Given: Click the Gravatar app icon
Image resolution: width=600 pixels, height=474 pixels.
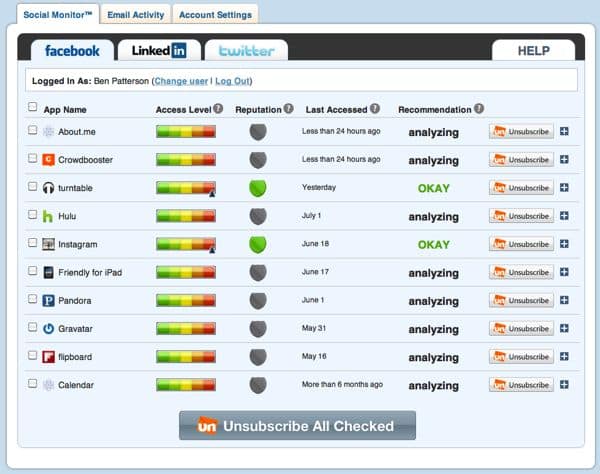Looking at the screenshot, I should 48,329.
